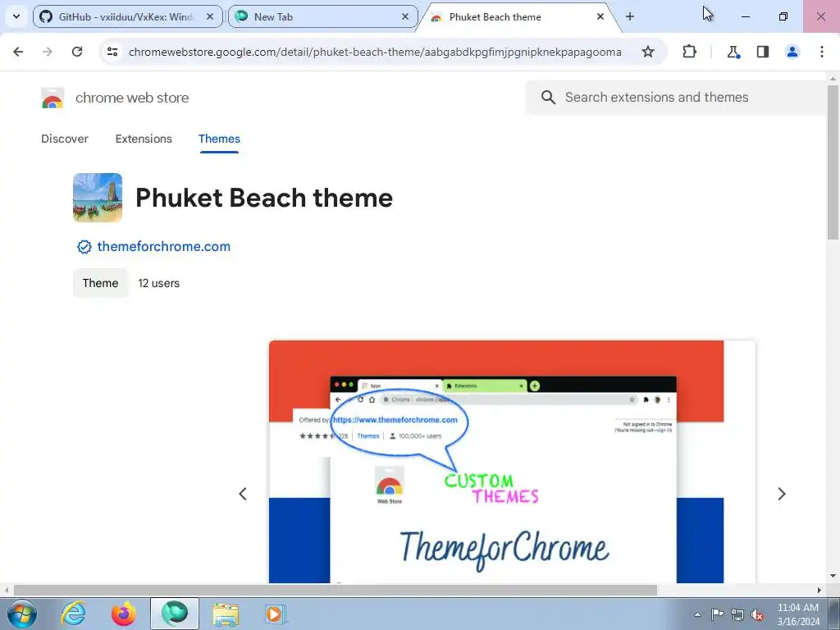The height and width of the screenshot is (630, 840).
Task: Toggle the side panel icon
Action: [x=763, y=52]
